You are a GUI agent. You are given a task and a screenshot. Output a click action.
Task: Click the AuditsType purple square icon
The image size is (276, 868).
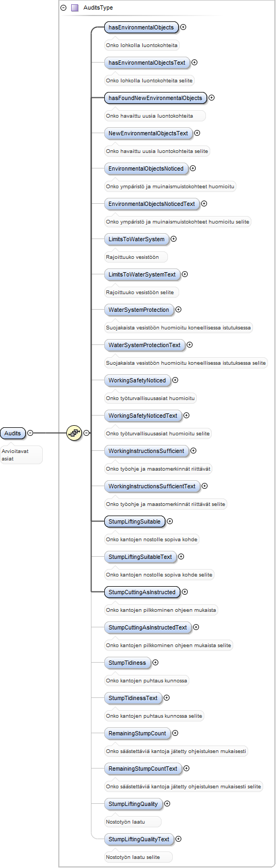pyautogui.click(x=74, y=8)
